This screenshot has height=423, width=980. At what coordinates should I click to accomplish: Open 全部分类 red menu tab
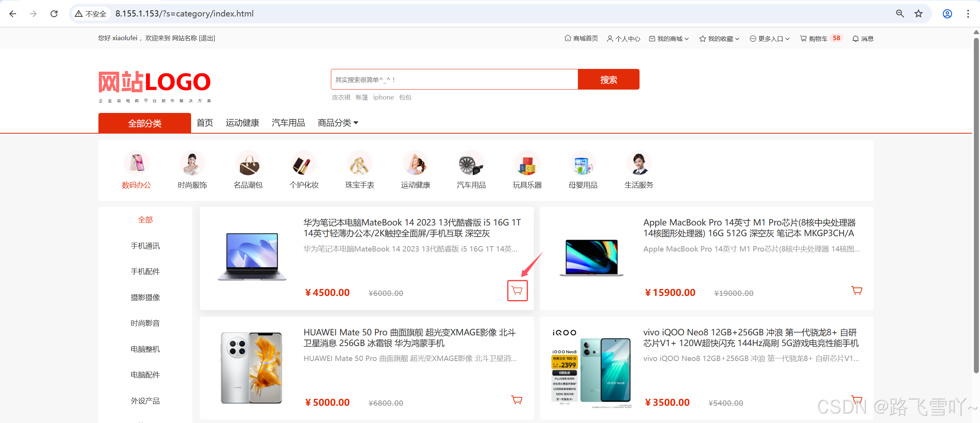(x=144, y=123)
